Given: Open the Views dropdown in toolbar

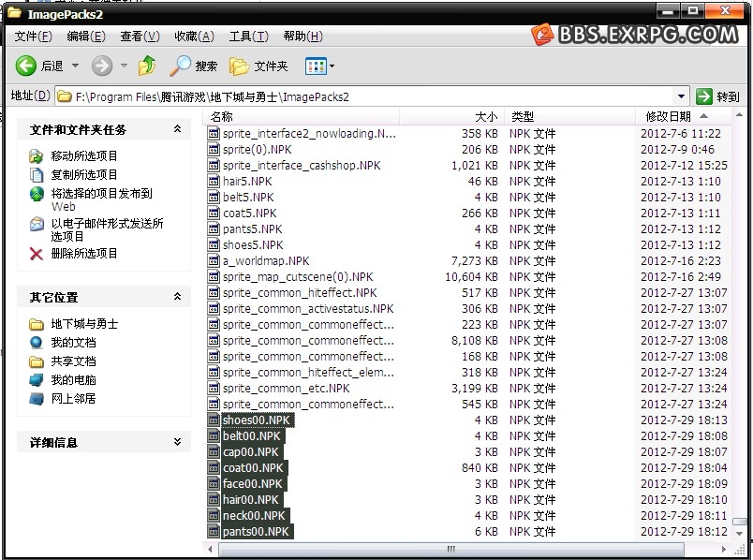Looking at the screenshot, I should 319,66.
